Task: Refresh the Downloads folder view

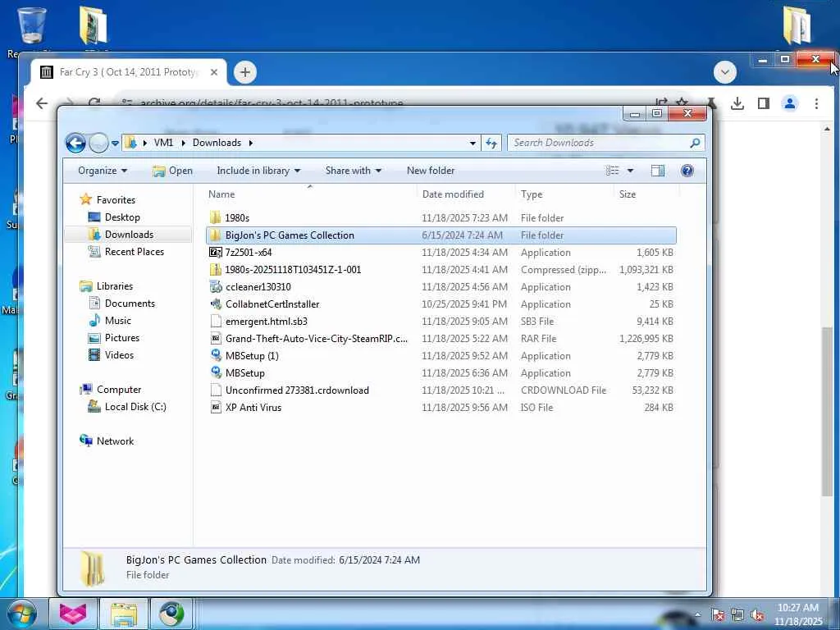Action: (491, 143)
